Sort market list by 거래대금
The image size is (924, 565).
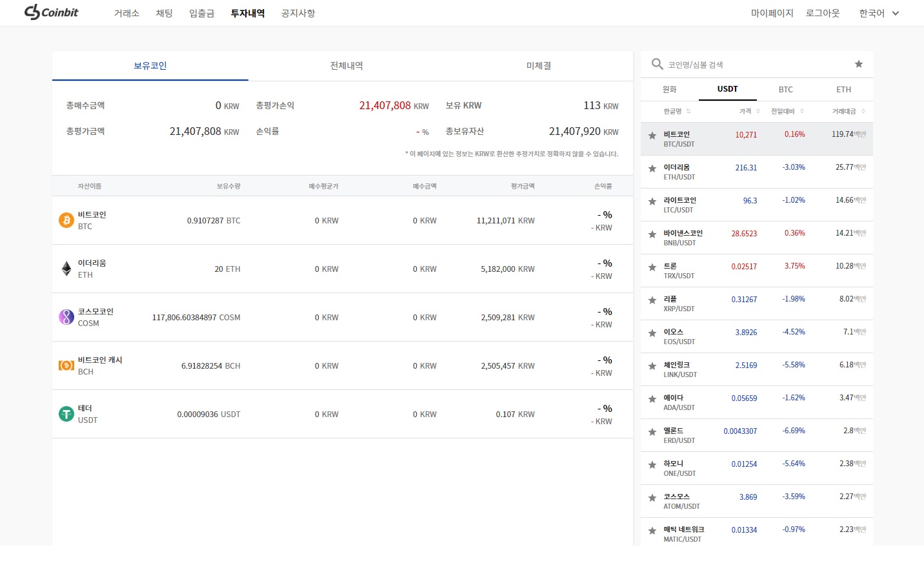[x=849, y=111]
